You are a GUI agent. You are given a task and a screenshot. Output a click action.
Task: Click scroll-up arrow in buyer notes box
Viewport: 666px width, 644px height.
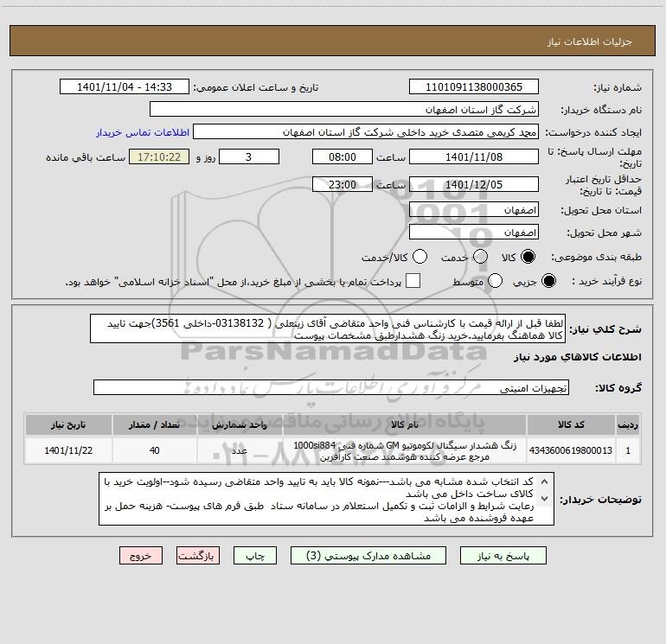(545, 481)
